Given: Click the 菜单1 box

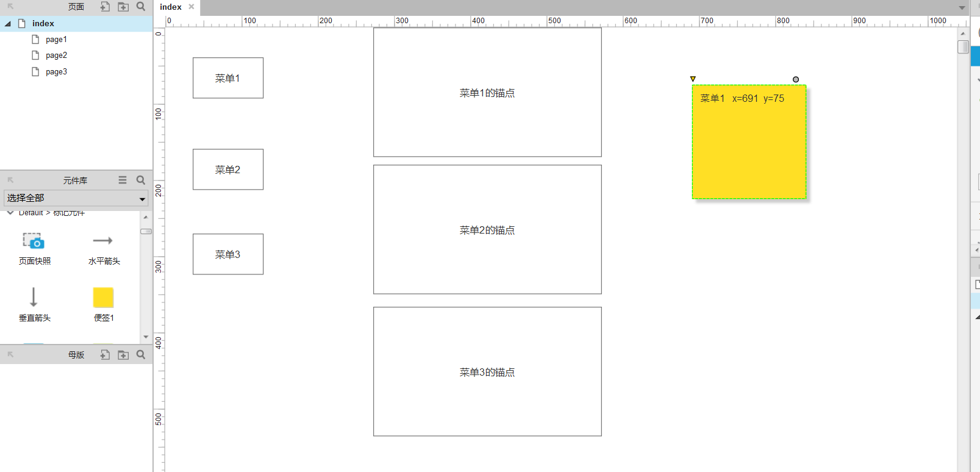Looking at the screenshot, I should click(228, 78).
